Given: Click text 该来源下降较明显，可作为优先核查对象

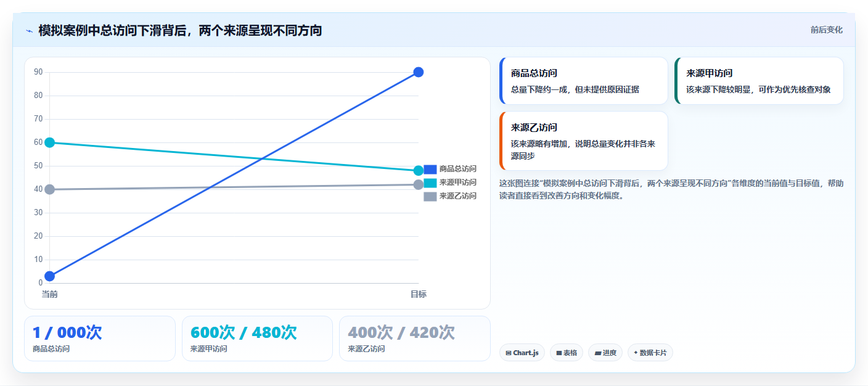Looking at the screenshot, I should (x=758, y=89).
